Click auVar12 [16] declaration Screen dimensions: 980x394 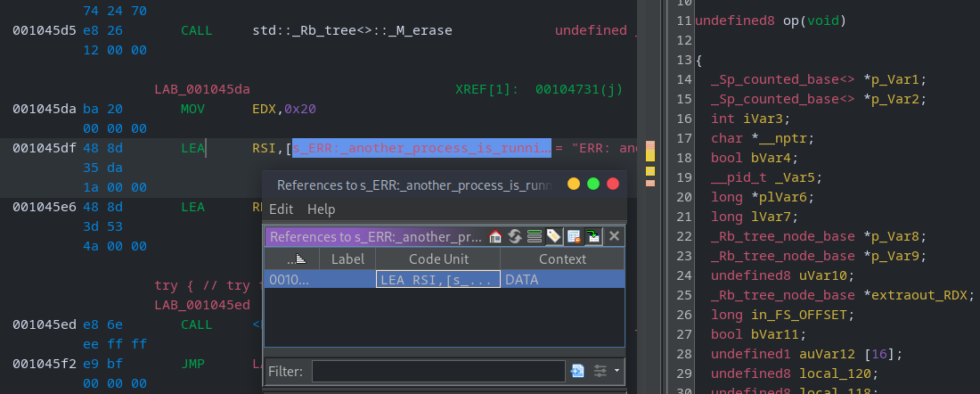[807, 354]
